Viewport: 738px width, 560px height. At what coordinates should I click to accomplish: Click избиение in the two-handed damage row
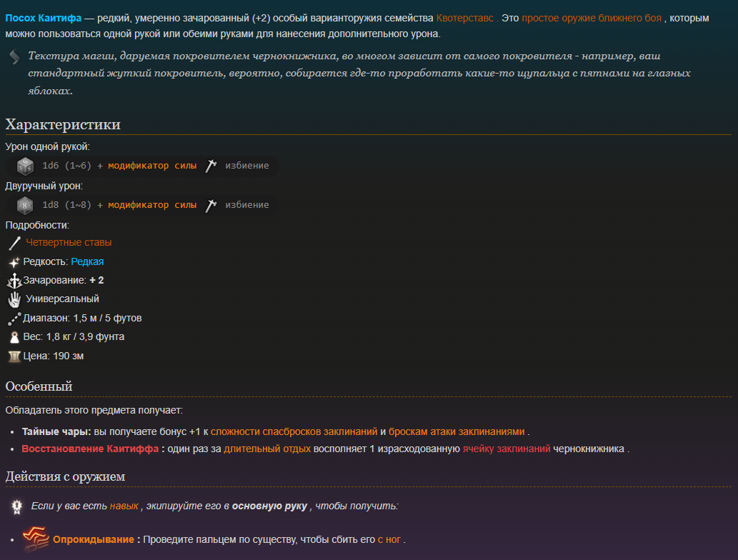[247, 205]
